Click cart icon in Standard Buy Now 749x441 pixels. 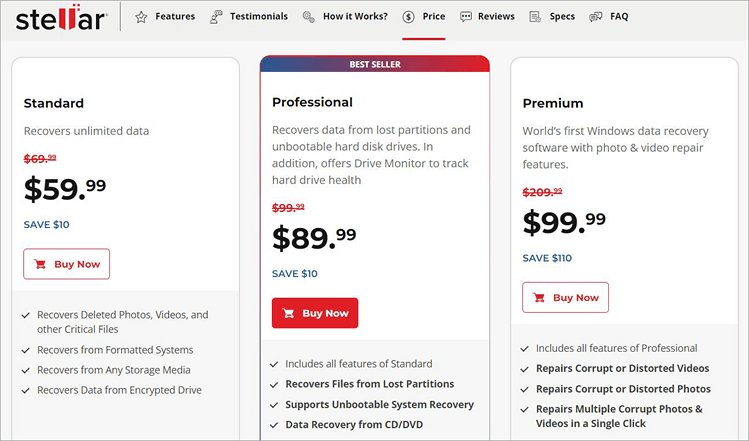coord(40,264)
